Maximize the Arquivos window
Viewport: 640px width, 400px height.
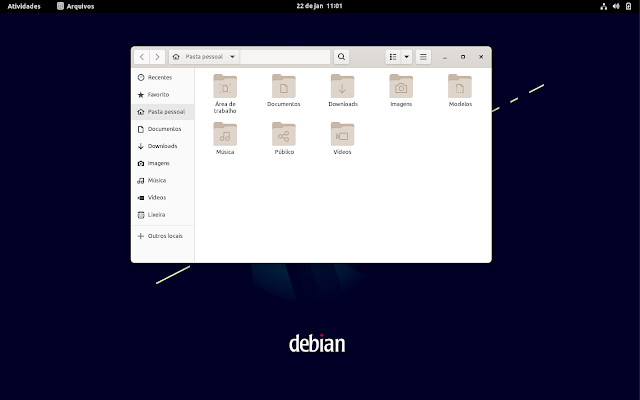[463, 57]
